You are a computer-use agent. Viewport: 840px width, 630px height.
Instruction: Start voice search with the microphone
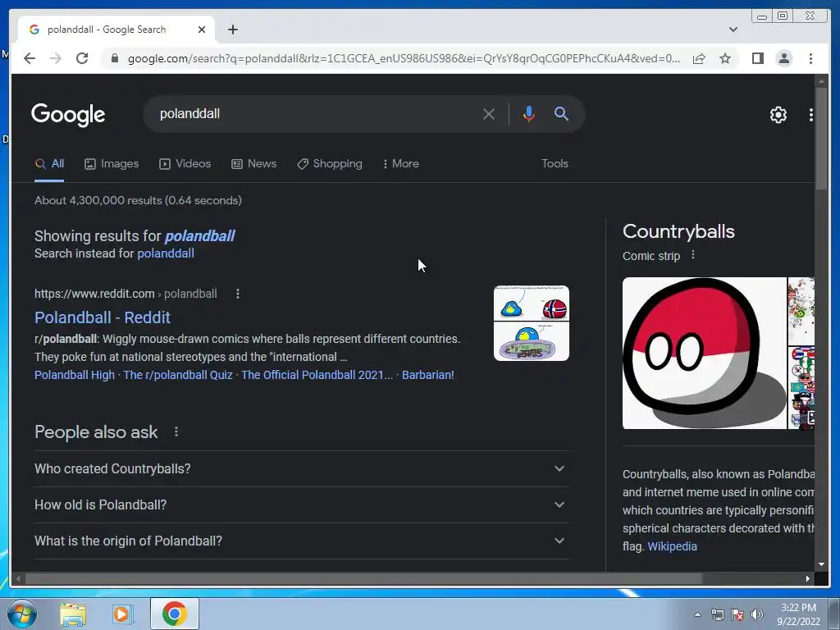click(529, 114)
